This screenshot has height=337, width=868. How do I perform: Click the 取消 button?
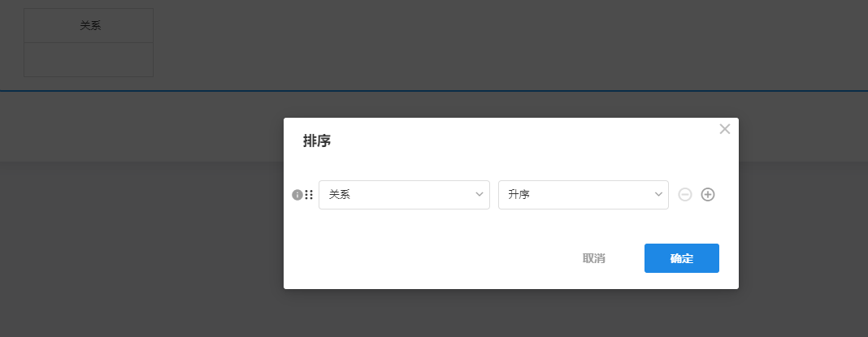pyautogui.click(x=593, y=258)
